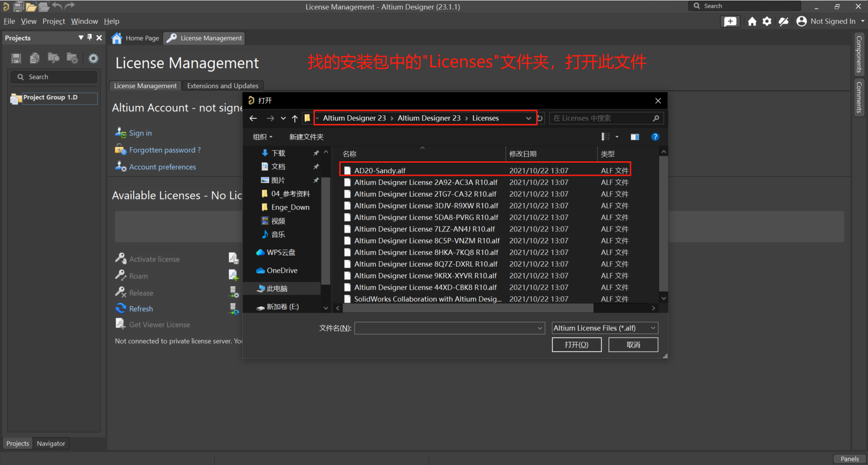Open the View menu

28,21
